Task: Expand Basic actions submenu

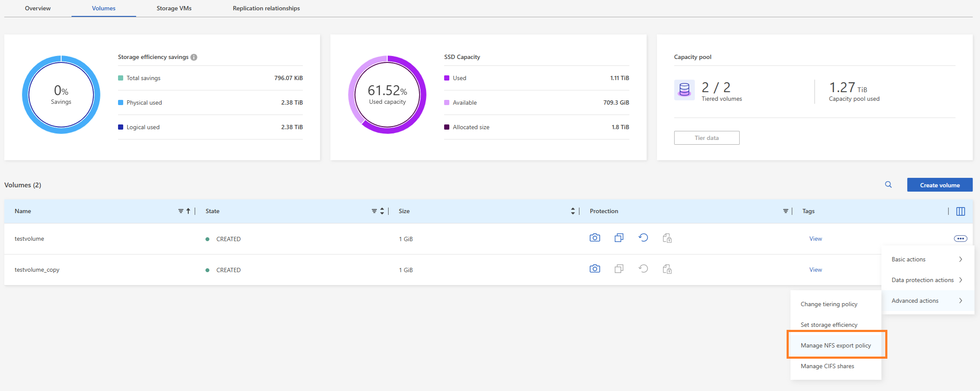Action: tap(927, 259)
